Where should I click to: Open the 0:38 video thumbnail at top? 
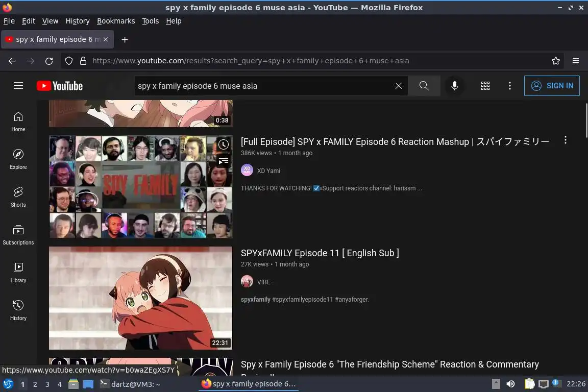coord(141,113)
